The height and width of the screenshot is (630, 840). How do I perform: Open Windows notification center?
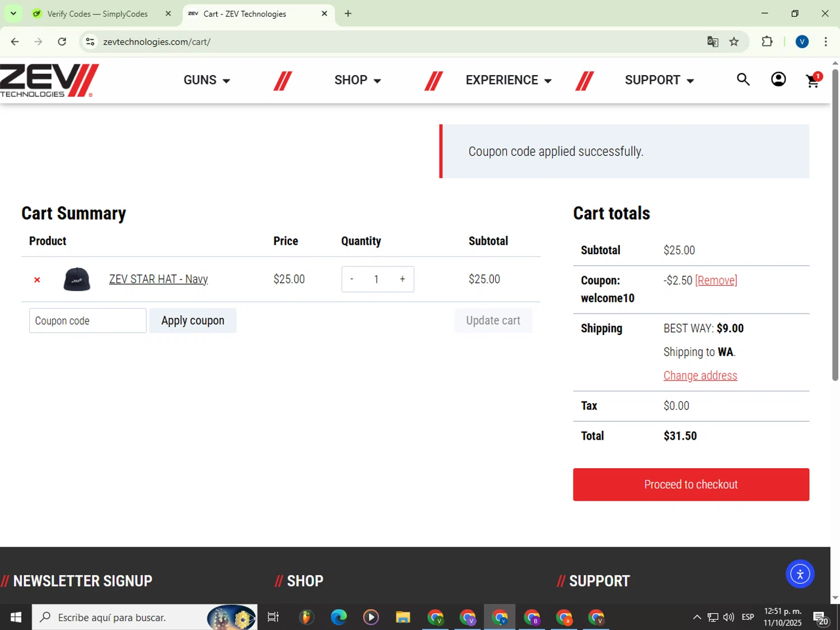click(821, 618)
